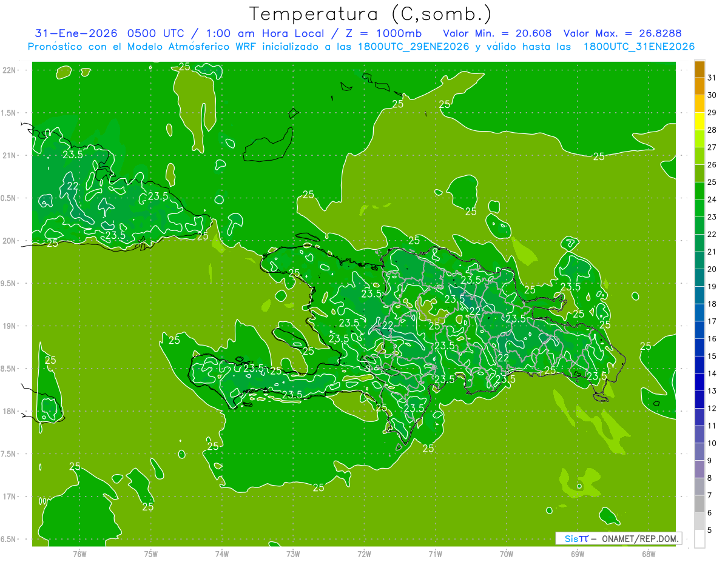Click the 'Valor Min. = 20.608' readout

point(497,33)
